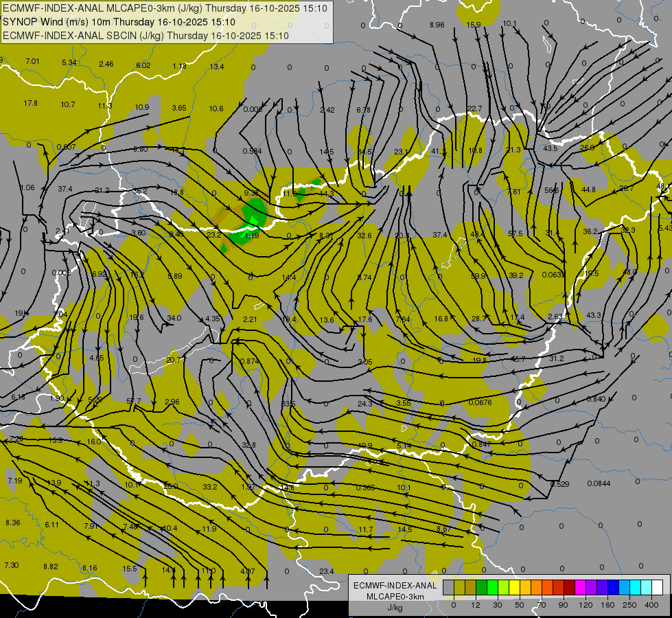Click the legend tick label 90
Screen dimensions: 672x618
tap(563, 605)
